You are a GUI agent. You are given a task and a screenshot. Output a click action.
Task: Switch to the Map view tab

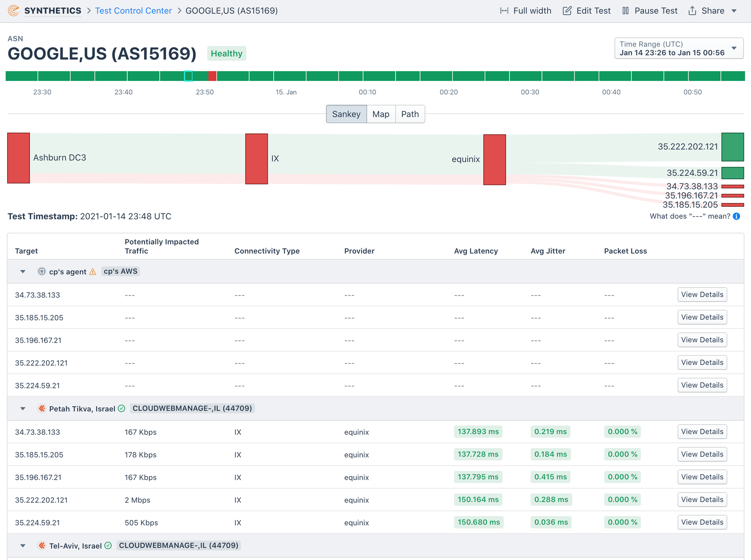coord(381,114)
